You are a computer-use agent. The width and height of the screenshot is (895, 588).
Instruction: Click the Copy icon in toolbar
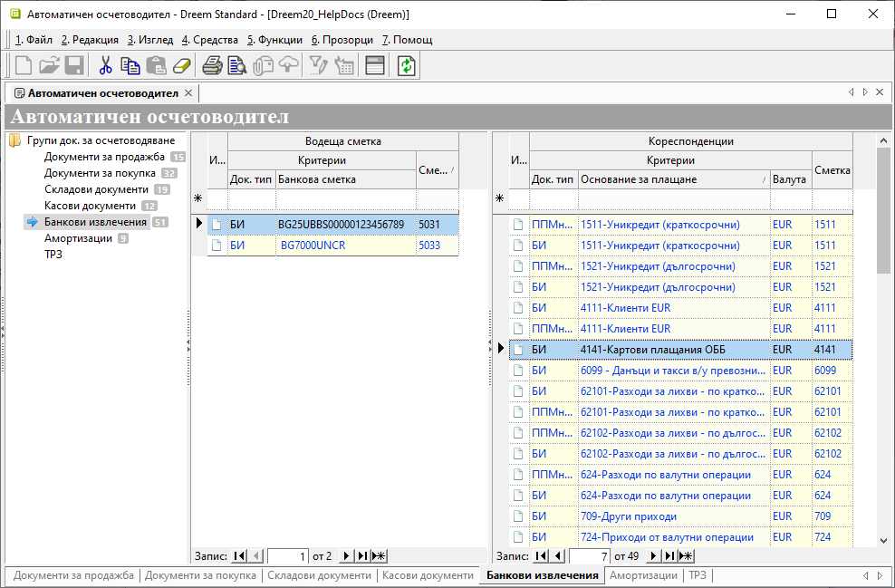point(130,65)
